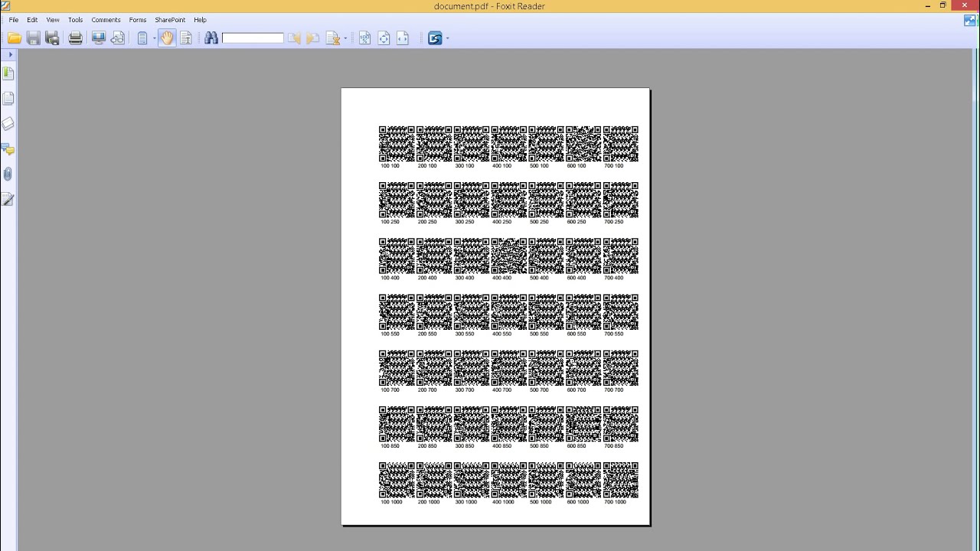Click the Open file folder icon
The width and height of the screenshot is (980, 551).
pyautogui.click(x=14, y=38)
